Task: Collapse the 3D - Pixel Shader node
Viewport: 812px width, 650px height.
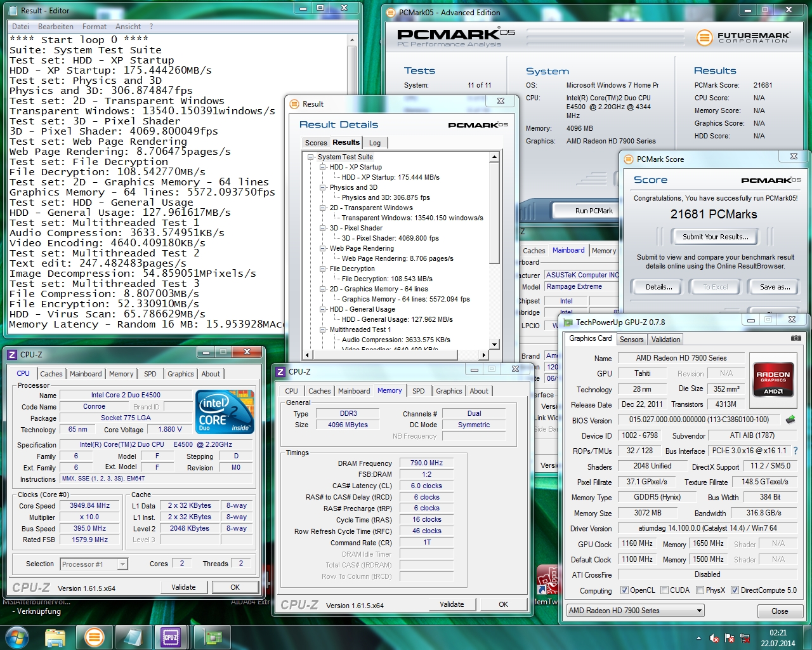Action: [x=323, y=228]
